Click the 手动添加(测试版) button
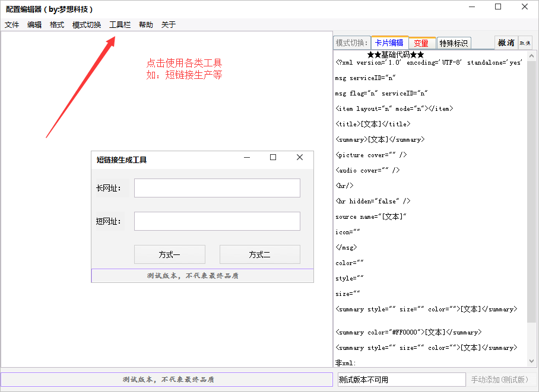 click(x=499, y=380)
